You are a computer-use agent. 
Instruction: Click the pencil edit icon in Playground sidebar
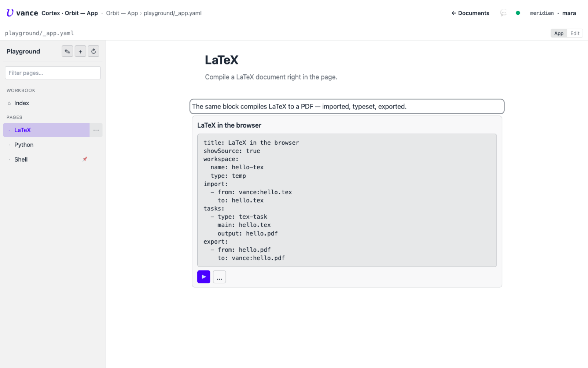click(x=67, y=51)
